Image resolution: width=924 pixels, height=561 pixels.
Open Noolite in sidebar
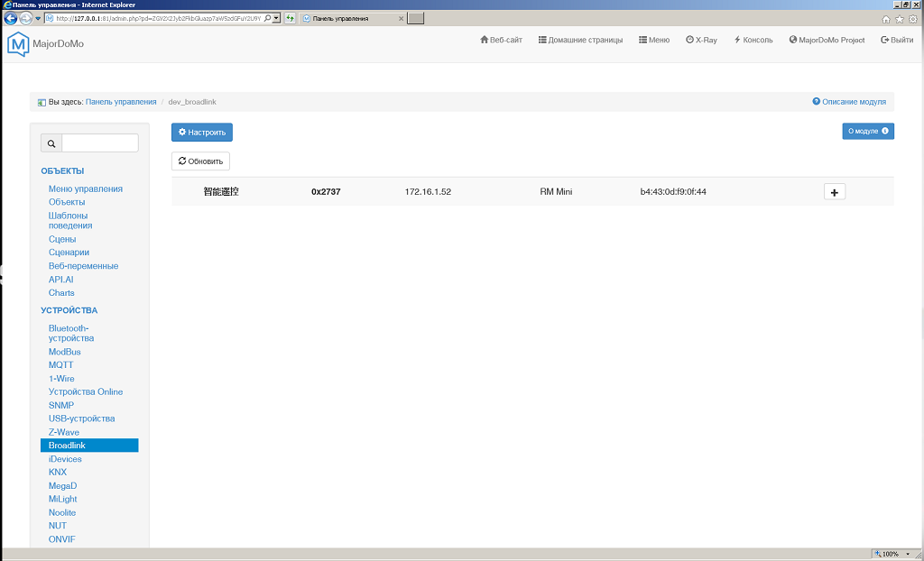62,512
